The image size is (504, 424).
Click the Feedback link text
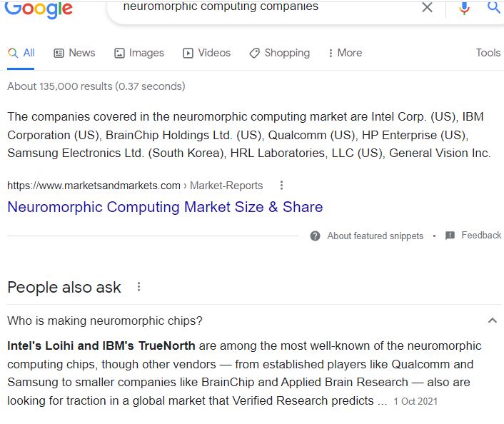pos(481,236)
